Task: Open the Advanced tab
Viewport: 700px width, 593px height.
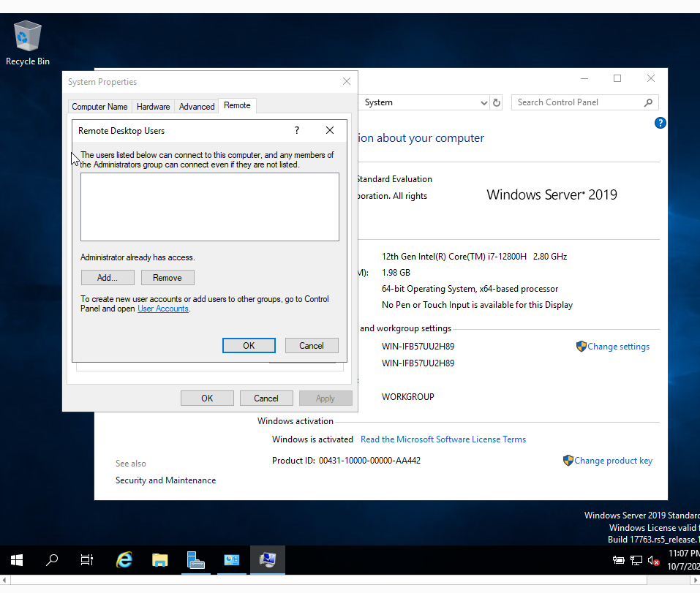Action: click(197, 107)
